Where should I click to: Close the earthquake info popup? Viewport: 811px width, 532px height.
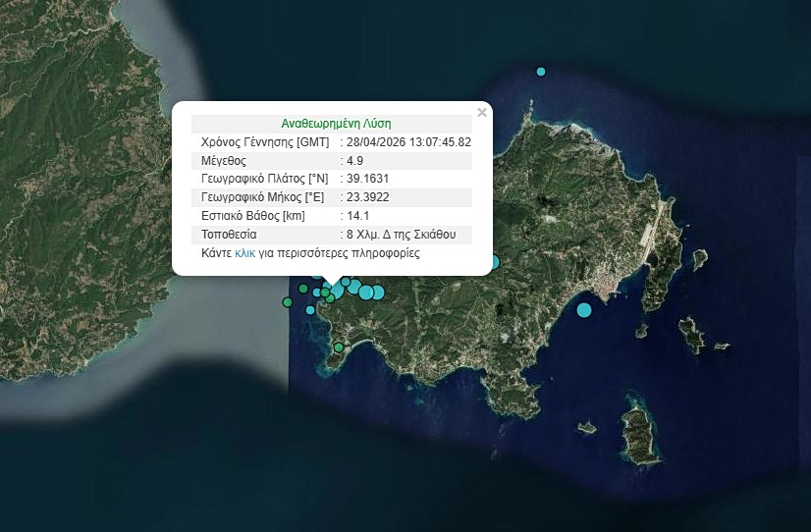coord(481,113)
